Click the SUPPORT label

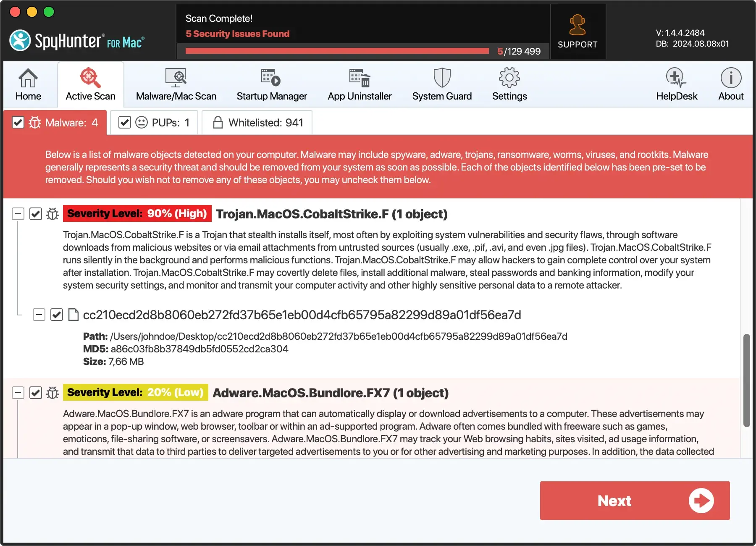click(x=577, y=45)
